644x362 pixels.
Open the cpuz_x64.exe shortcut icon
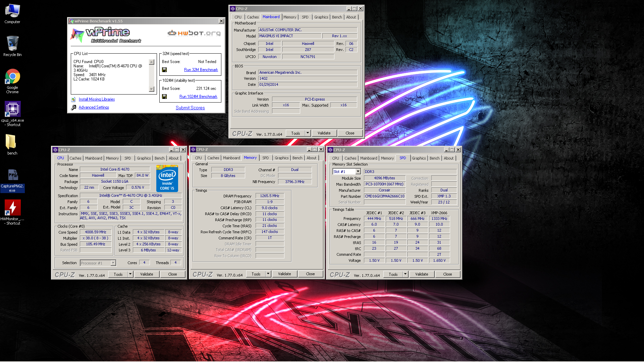(x=12, y=114)
